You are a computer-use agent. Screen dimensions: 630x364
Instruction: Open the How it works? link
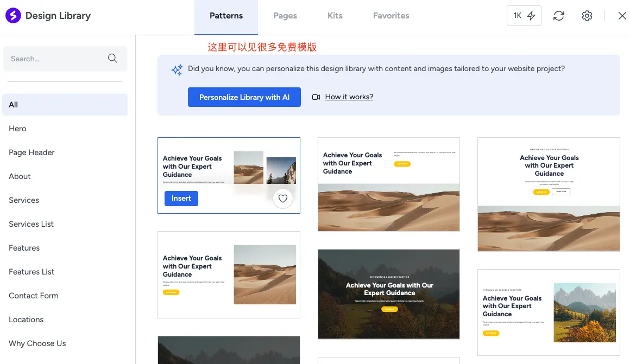click(349, 97)
